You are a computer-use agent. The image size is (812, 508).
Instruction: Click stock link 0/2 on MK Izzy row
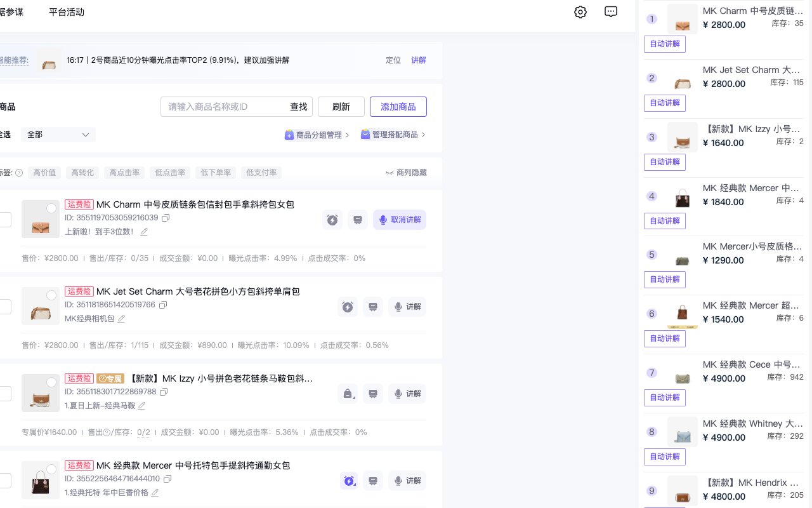click(x=143, y=432)
